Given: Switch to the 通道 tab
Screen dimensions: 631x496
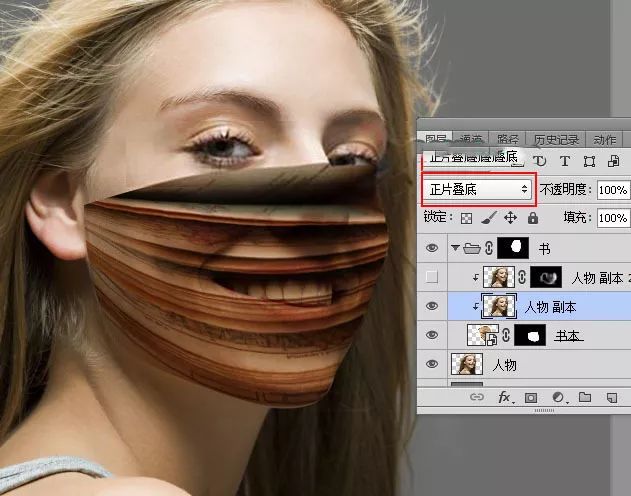Looking at the screenshot, I should pyautogui.click(x=470, y=139).
